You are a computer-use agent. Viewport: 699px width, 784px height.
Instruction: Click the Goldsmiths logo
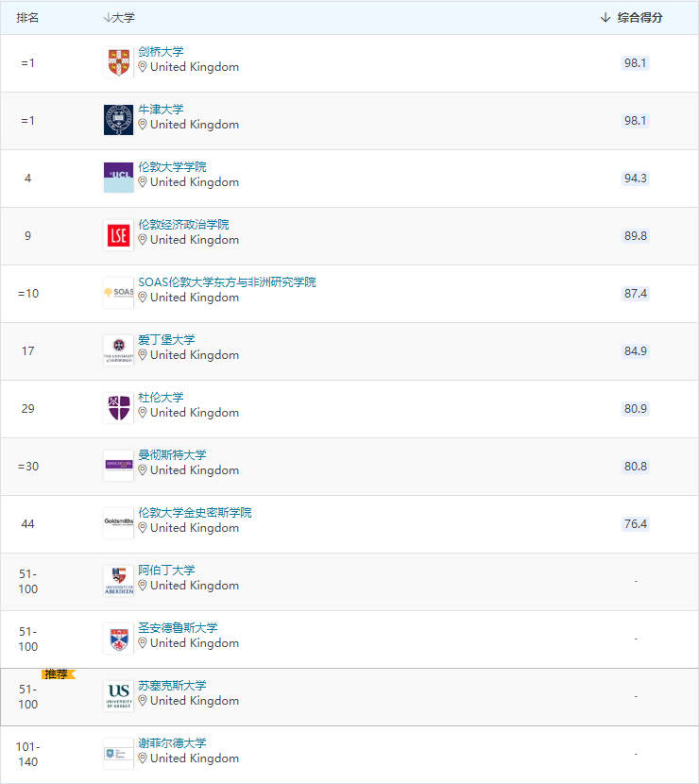[x=118, y=523]
